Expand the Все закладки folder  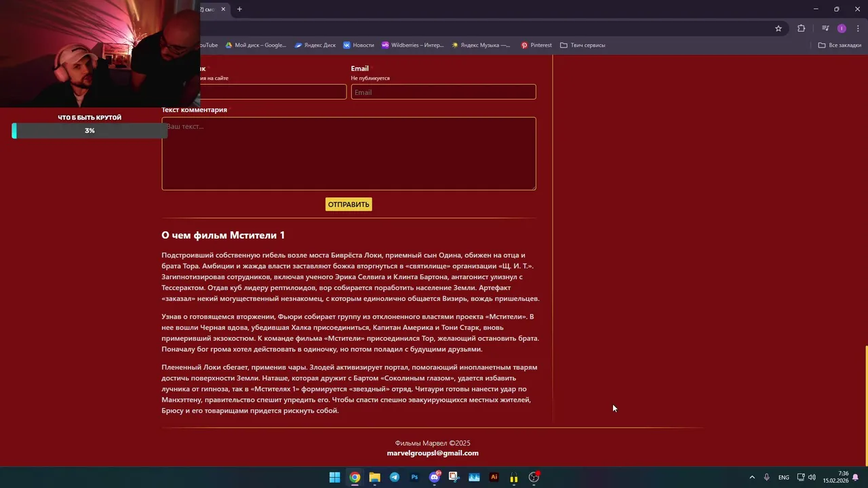[x=840, y=45]
